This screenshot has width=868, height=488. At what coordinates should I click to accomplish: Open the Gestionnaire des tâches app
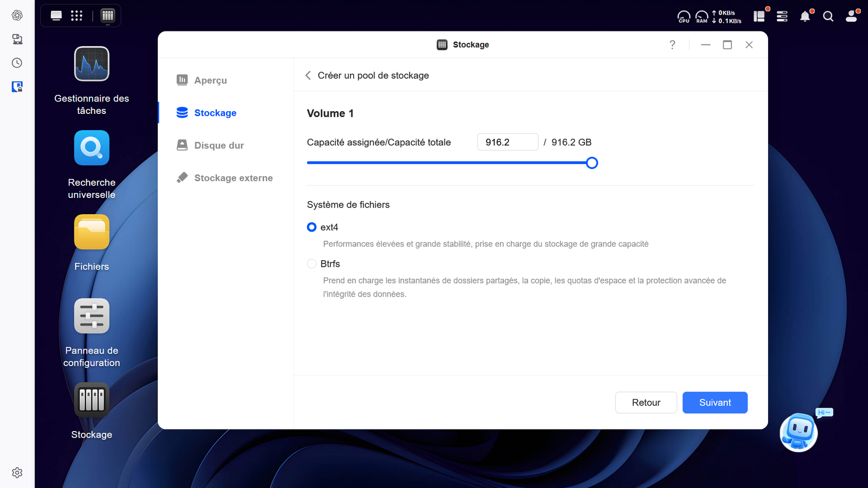[x=91, y=64]
